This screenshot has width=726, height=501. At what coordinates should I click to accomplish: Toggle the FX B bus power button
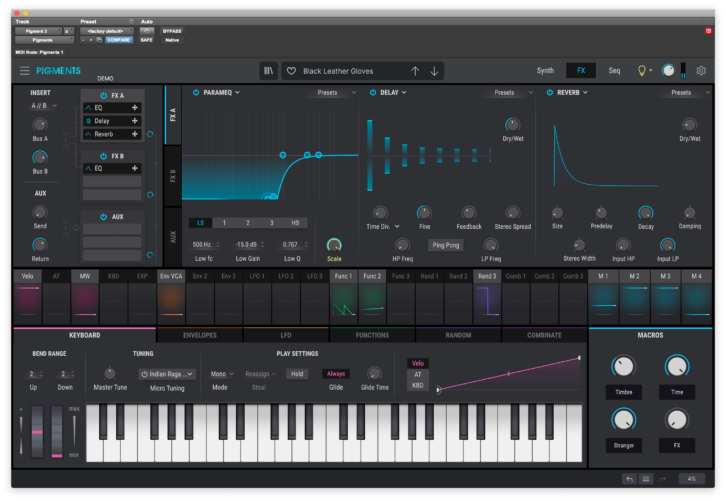click(104, 156)
